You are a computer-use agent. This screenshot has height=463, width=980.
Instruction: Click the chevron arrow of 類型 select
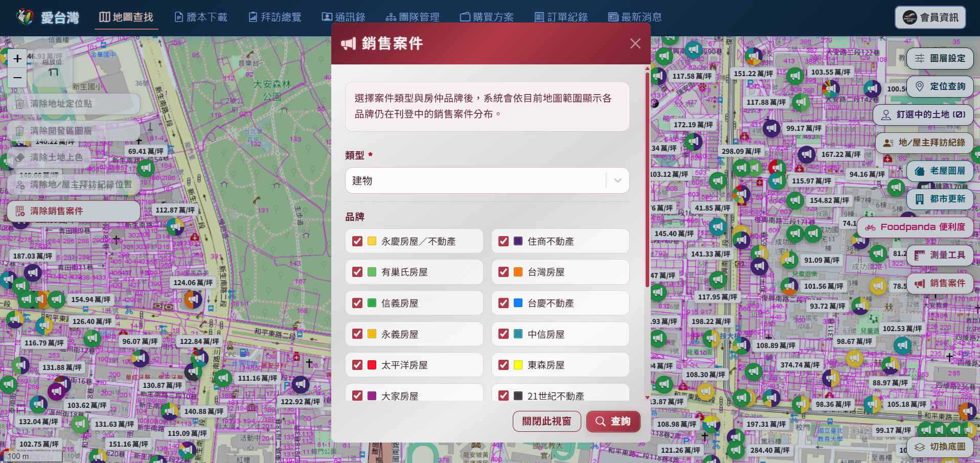pyautogui.click(x=618, y=180)
